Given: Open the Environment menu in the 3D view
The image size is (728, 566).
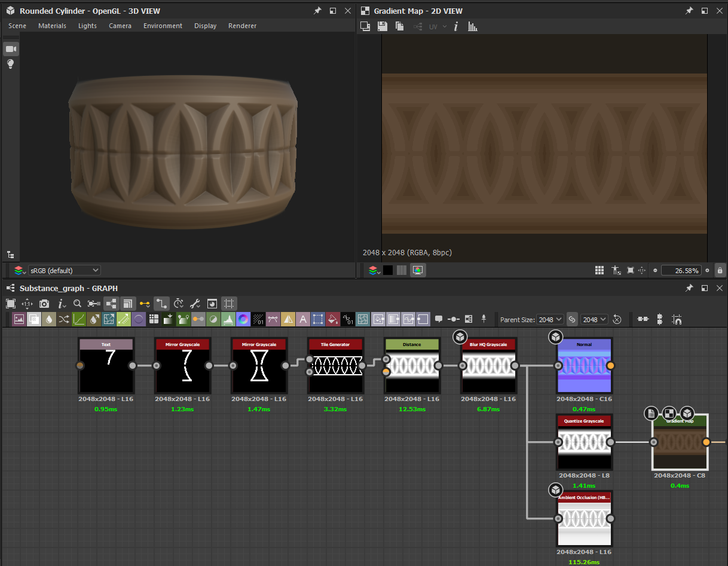Looking at the screenshot, I should [163, 26].
